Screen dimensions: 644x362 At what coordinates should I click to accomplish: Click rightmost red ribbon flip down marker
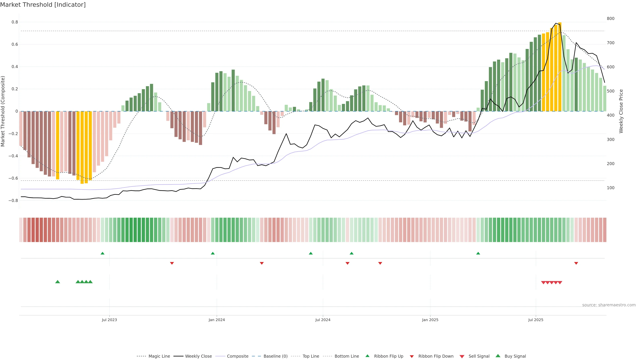[x=576, y=263]
